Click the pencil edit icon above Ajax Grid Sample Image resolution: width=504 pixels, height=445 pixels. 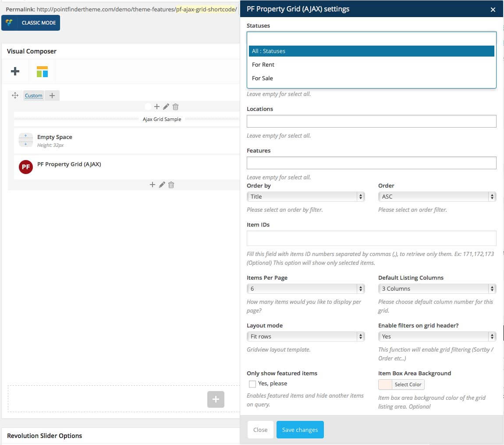coord(166,107)
